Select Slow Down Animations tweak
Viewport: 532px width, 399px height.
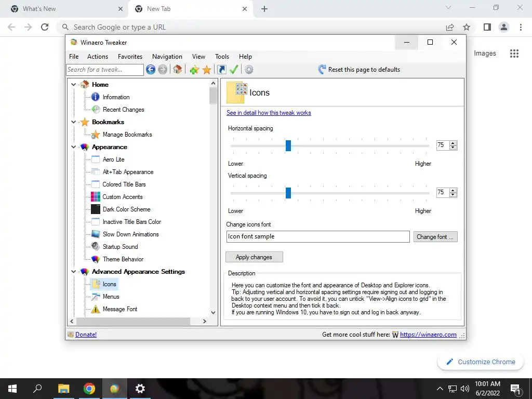(130, 234)
